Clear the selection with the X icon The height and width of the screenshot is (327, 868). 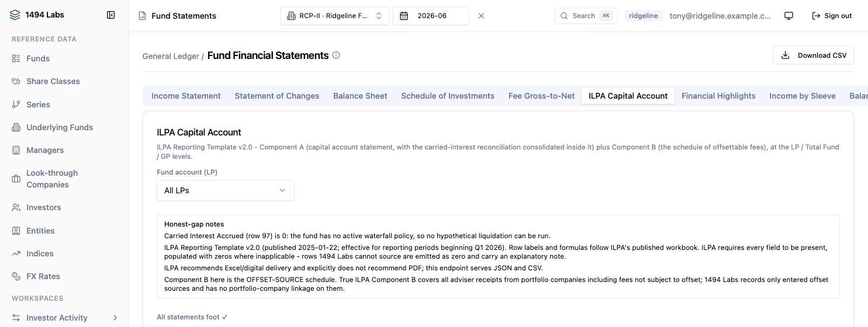(x=481, y=16)
